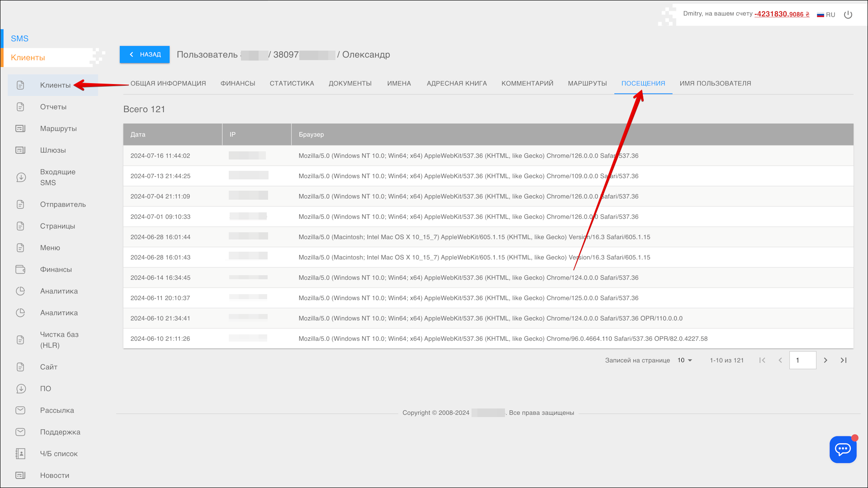The height and width of the screenshot is (488, 868).
Task: Go to next page arrow
Action: coord(826,360)
